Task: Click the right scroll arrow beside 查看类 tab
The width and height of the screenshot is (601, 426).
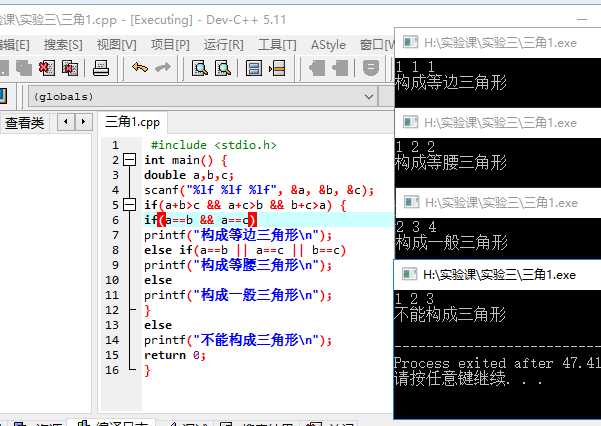Action: coord(83,122)
